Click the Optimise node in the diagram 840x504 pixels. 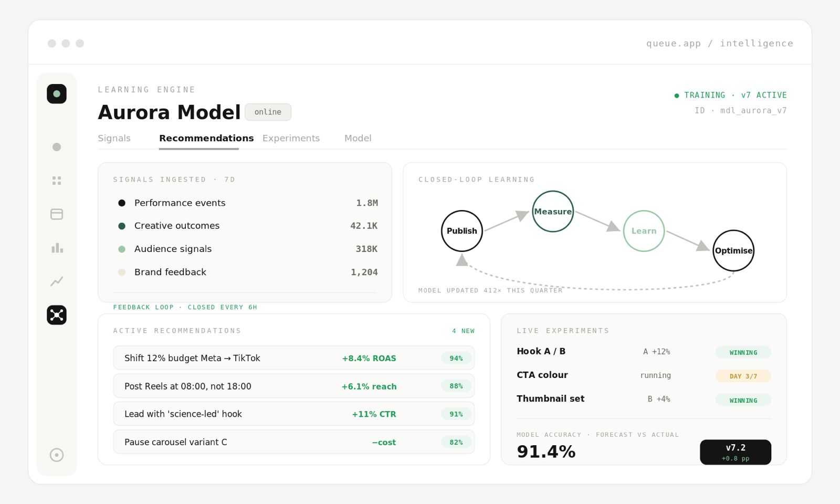(733, 250)
